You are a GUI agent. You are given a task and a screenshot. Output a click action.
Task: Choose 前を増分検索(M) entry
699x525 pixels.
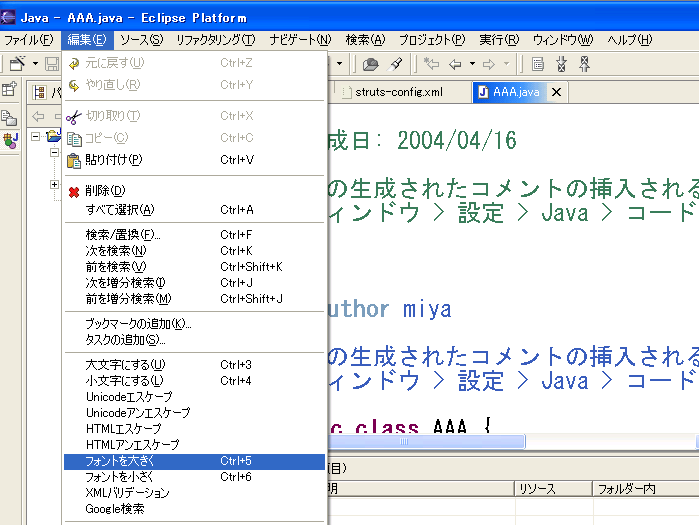coord(194,299)
